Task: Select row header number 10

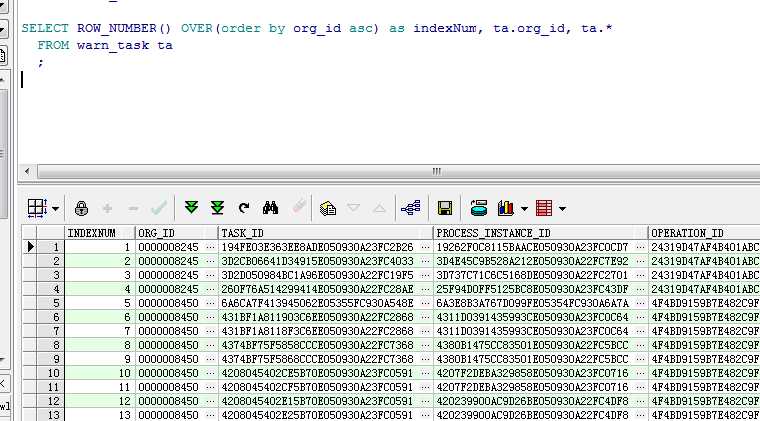Action: (51, 374)
